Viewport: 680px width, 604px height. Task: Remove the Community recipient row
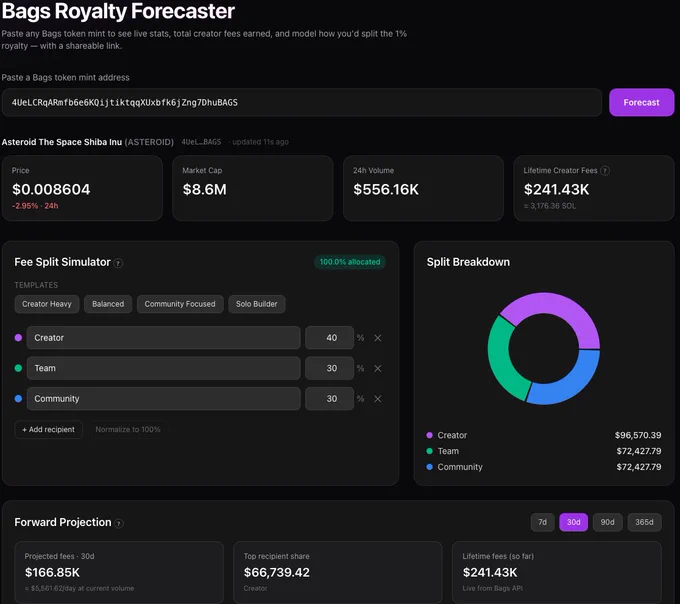378,398
